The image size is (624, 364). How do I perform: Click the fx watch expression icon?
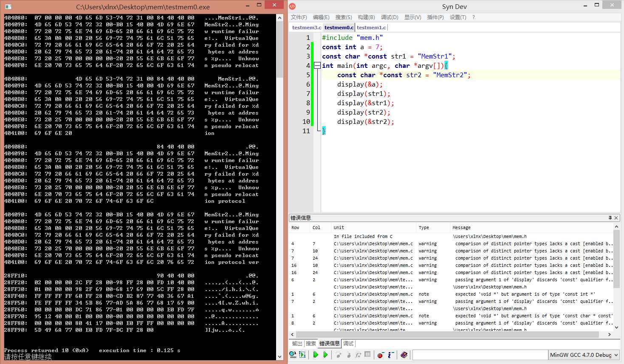coord(358,355)
